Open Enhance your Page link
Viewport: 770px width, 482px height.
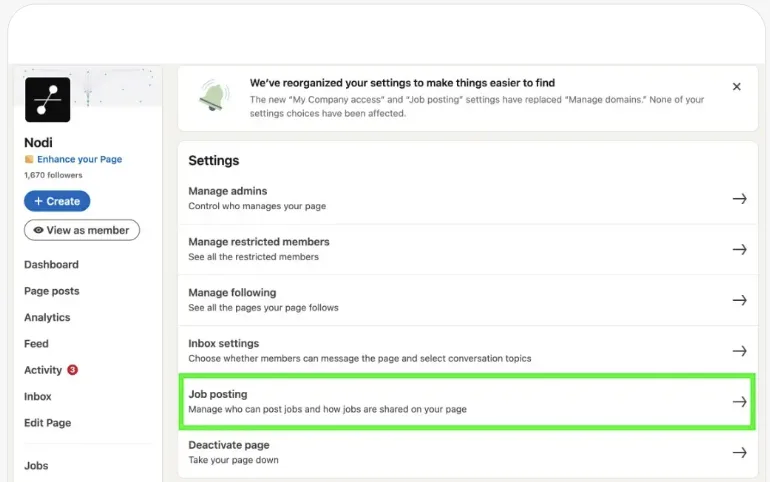[x=80, y=159]
